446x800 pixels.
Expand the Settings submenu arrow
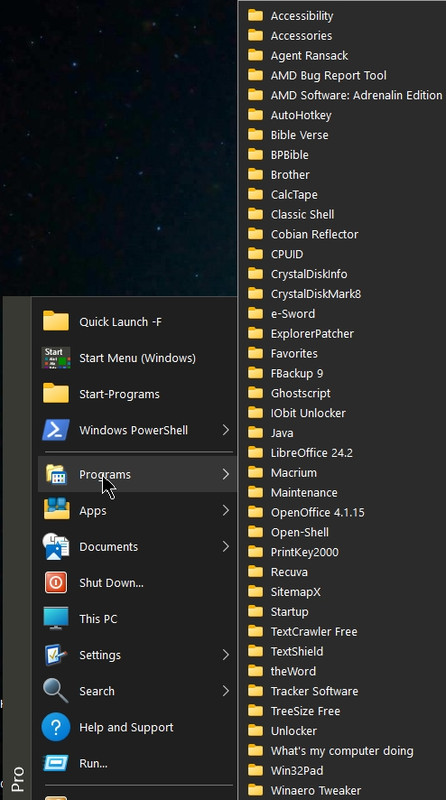226,655
